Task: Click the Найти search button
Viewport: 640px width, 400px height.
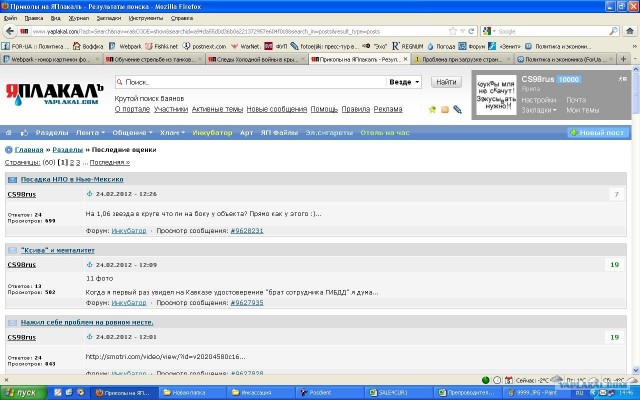Action: 446,82
